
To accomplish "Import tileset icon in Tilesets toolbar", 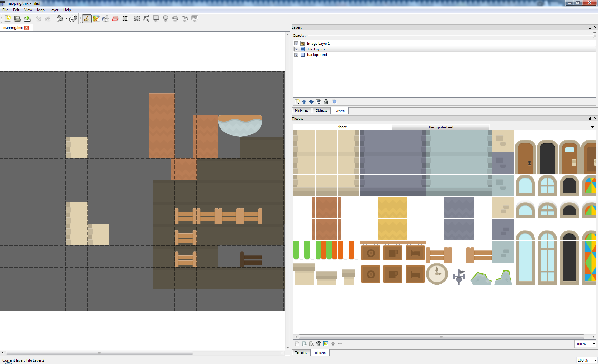I will coord(297,344).
